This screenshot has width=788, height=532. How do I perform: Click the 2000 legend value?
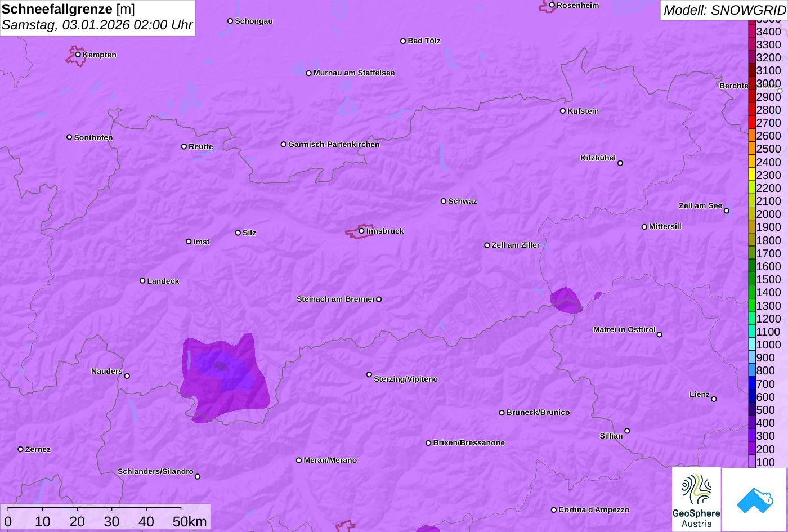click(x=768, y=214)
